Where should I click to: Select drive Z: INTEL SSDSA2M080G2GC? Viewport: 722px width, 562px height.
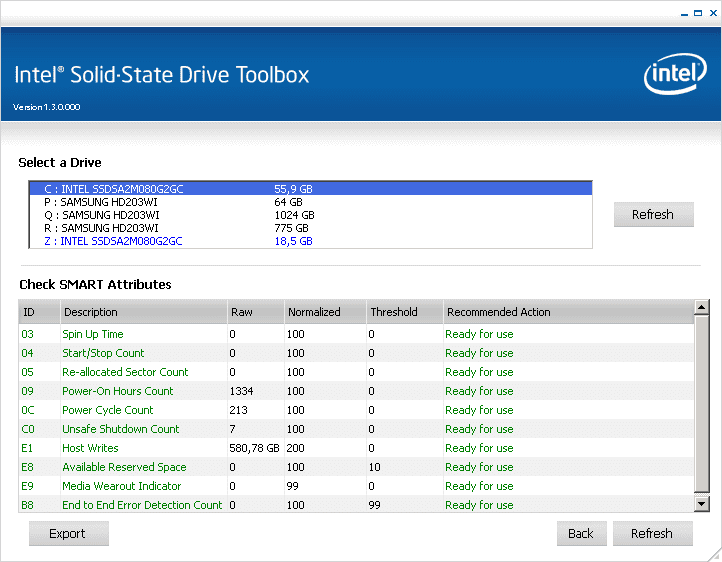coord(310,241)
